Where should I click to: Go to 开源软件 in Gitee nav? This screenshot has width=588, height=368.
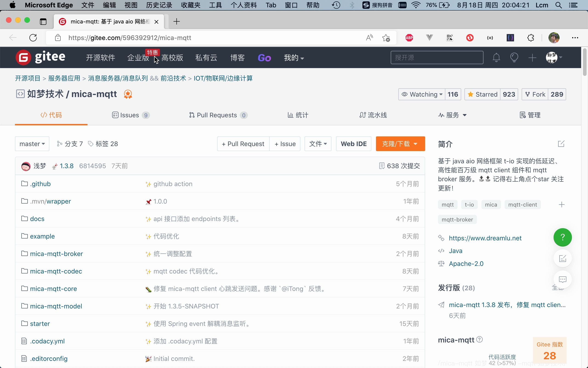tap(100, 58)
